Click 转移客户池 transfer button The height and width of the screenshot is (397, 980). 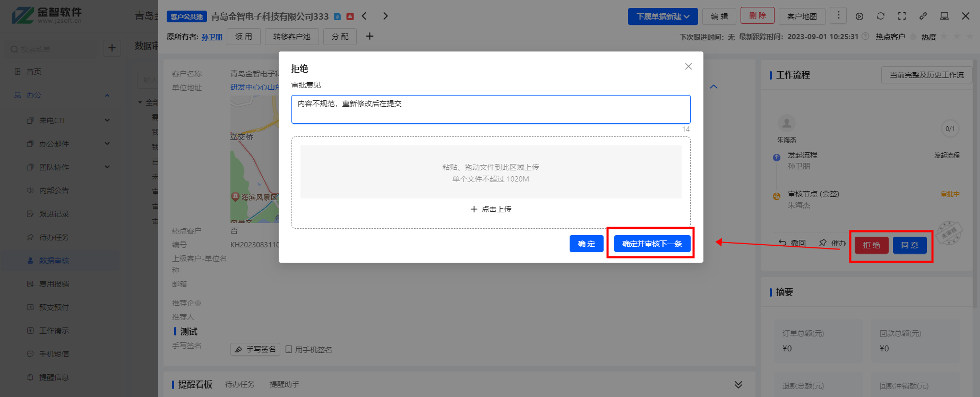click(x=292, y=37)
